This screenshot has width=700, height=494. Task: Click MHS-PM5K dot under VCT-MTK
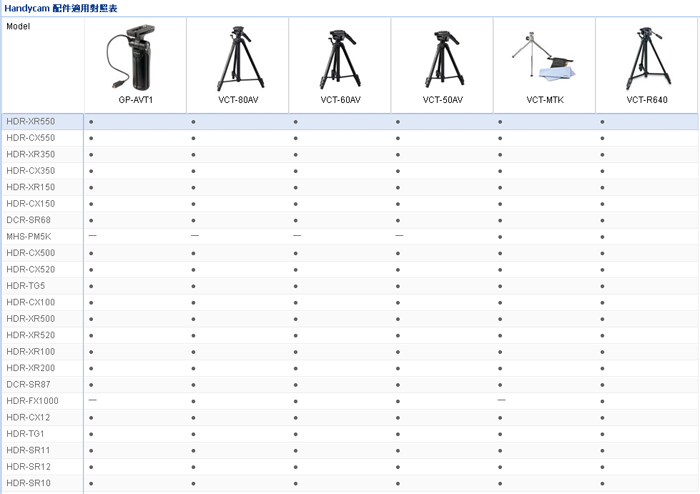(x=500, y=237)
